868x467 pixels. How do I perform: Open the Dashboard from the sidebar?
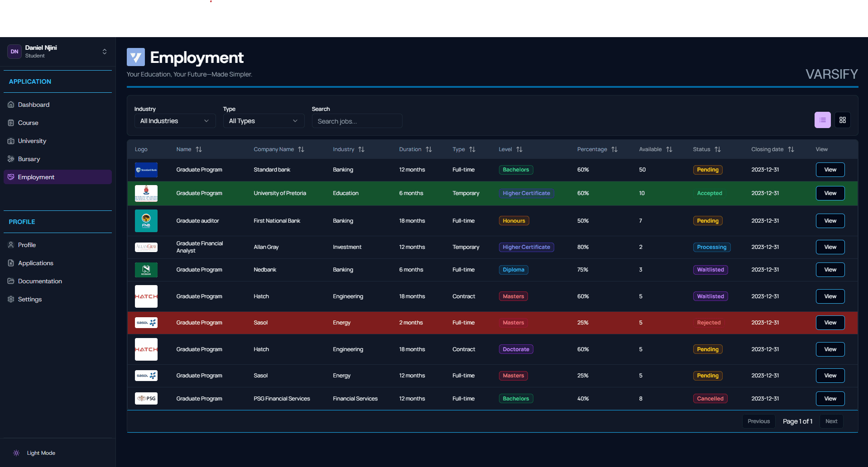pyautogui.click(x=33, y=104)
